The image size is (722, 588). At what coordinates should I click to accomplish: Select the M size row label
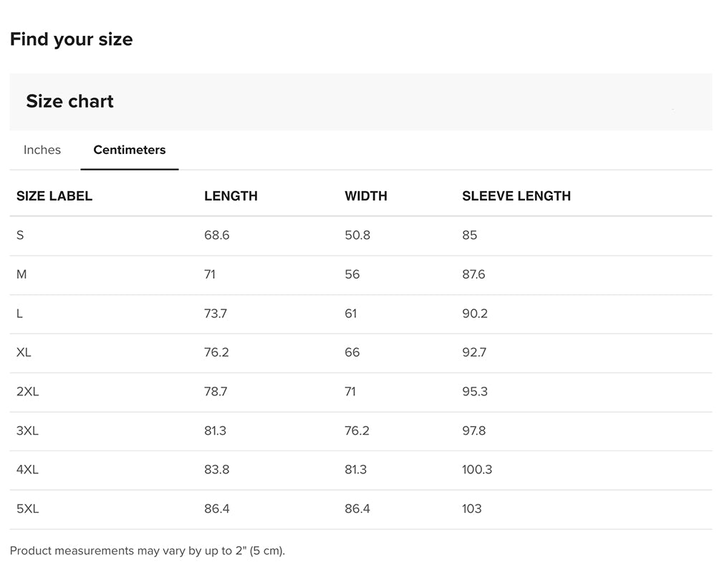pyautogui.click(x=21, y=274)
